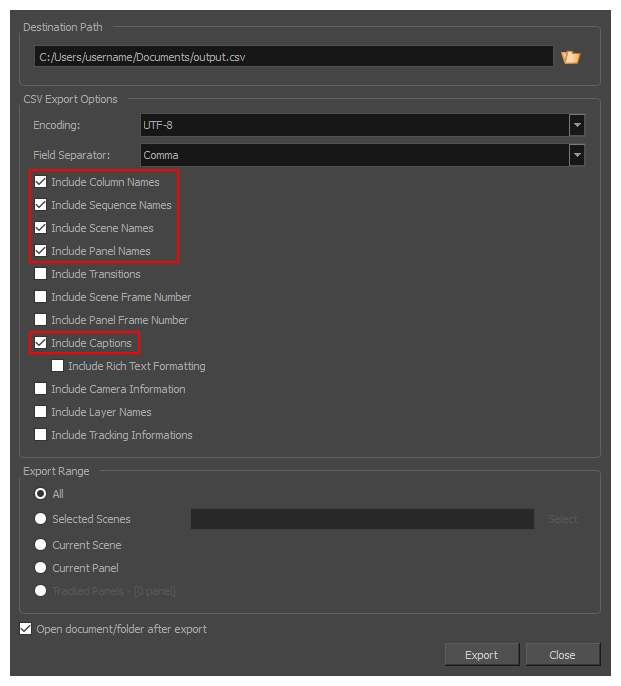Enable Include Panel Frame Number
Screen dimensions: 621x686
point(41,320)
